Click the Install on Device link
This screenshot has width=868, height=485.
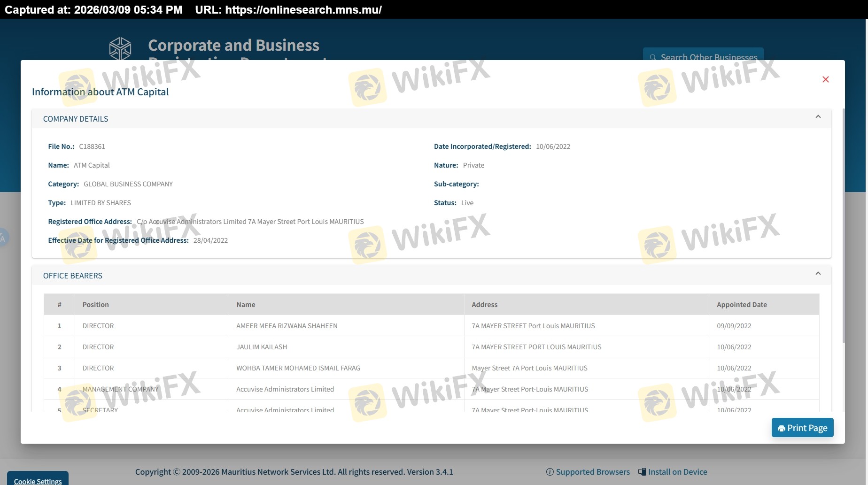pos(677,472)
